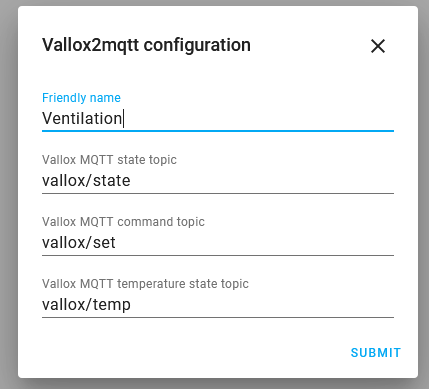Submit the Vallox2mqtt configuration form
The image size is (429, 389).
(376, 353)
